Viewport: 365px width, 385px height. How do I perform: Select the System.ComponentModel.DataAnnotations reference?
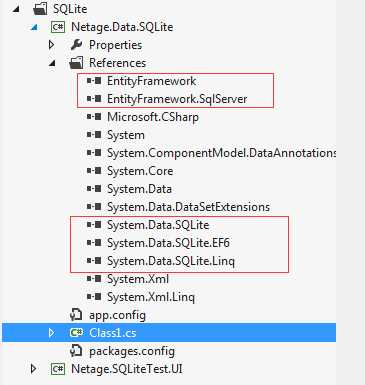tap(221, 153)
